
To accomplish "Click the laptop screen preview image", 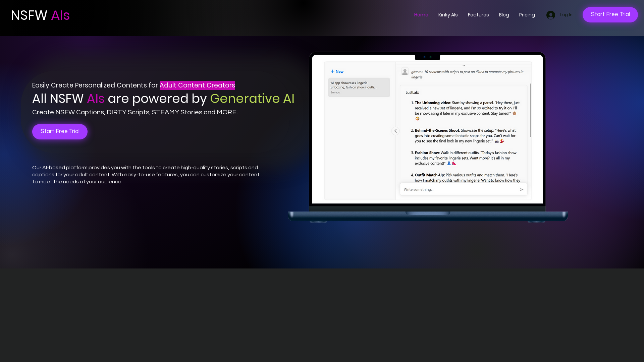I will tap(427, 129).
